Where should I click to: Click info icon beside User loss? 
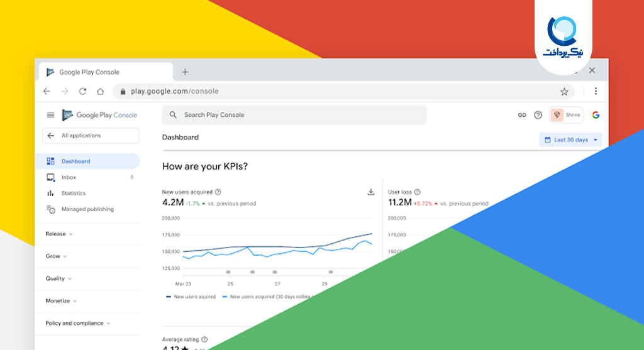click(418, 192)
